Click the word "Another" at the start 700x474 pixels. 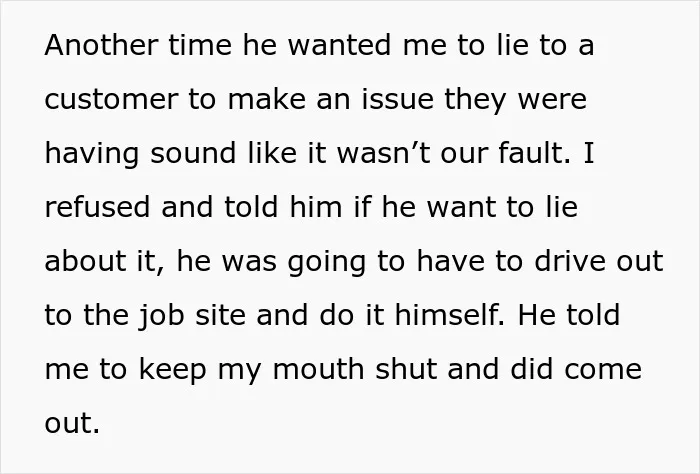tap(101, 45)
